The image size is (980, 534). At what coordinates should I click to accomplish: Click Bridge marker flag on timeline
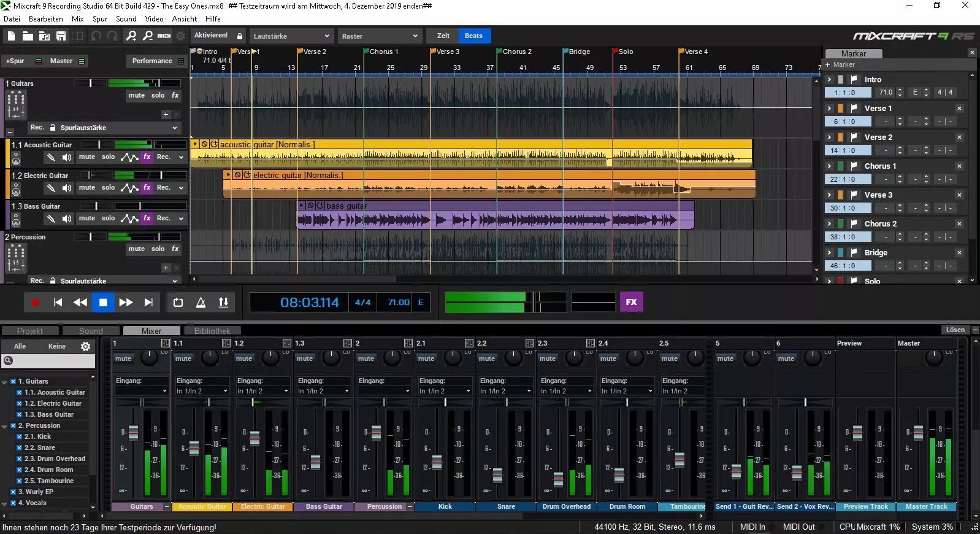[565, 52]
